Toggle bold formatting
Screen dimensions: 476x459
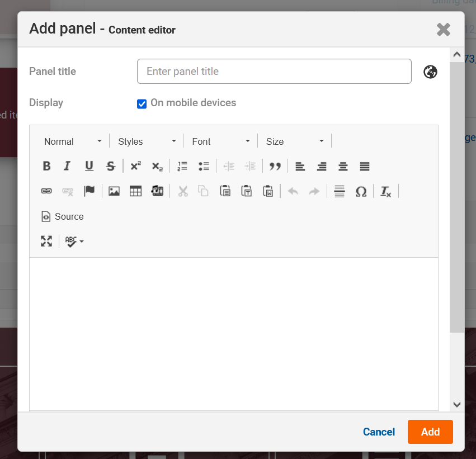46,166
